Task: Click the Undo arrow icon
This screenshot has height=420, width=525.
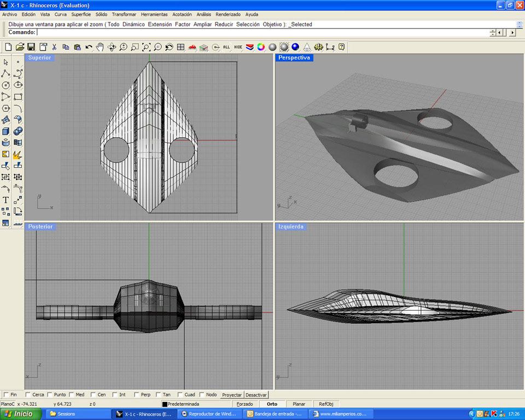Action: pos(89,47)
